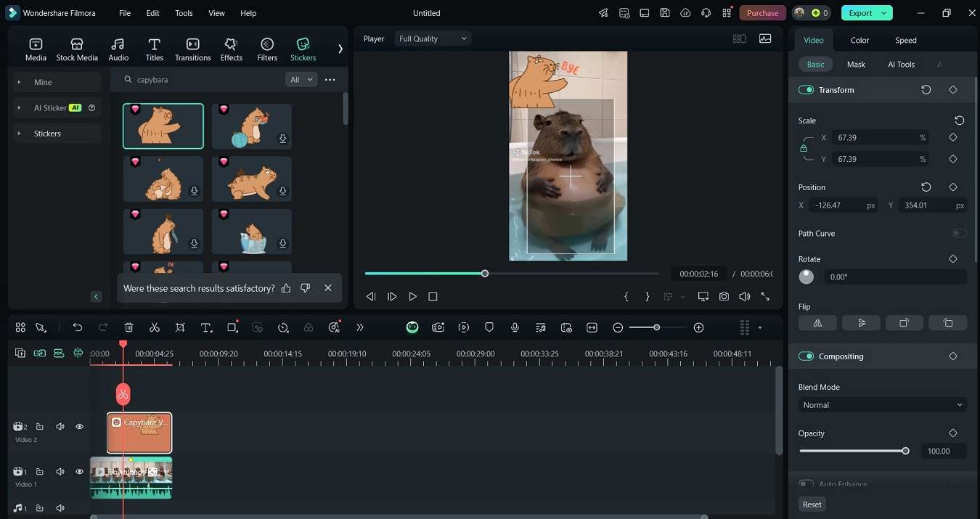Open the Full Quality player dropdown
Screen dimensions: 980x519
[433, 38]
